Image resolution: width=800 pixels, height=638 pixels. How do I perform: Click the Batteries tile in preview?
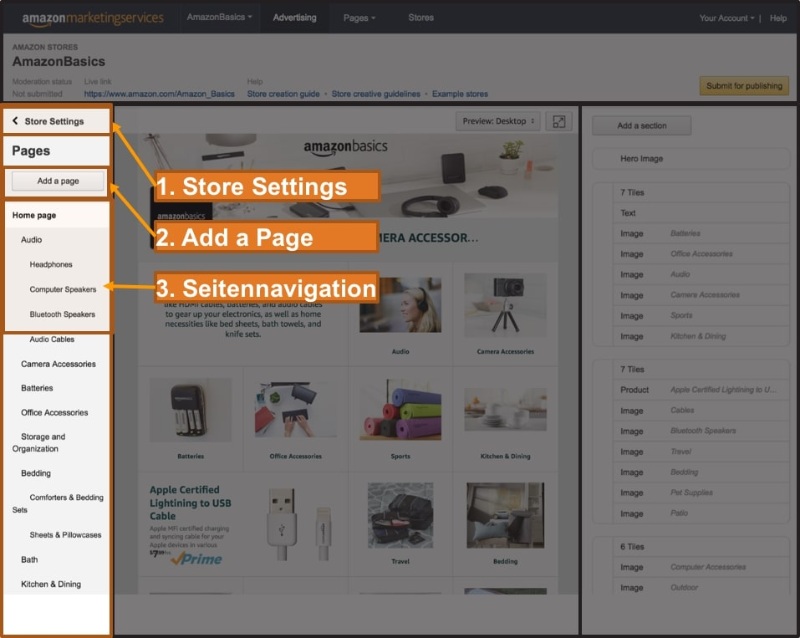click(x=191, y=419)
